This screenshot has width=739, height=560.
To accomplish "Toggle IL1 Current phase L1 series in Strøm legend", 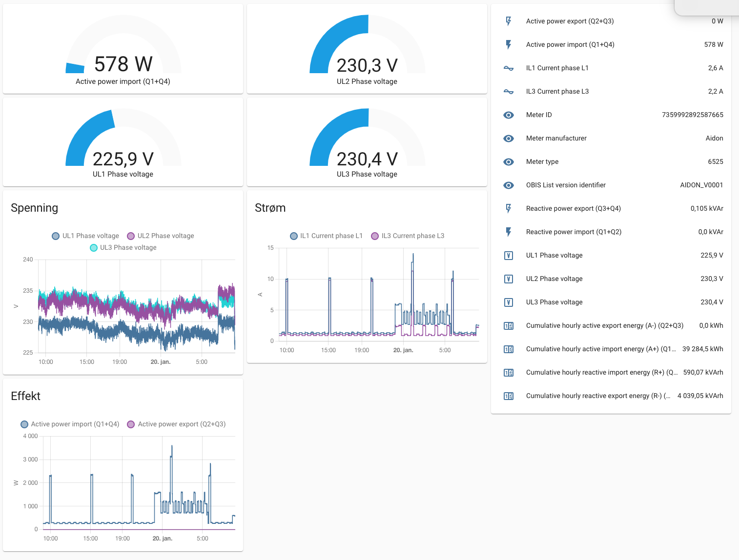I will [x=326, y=236].
